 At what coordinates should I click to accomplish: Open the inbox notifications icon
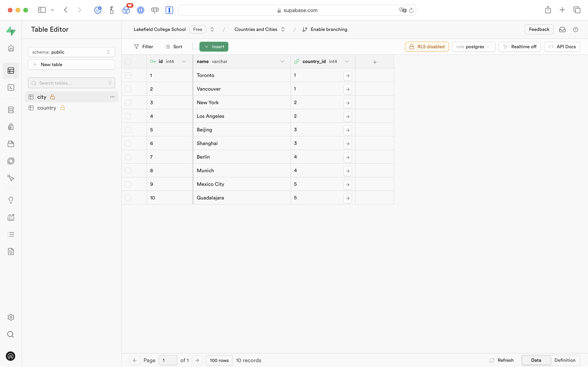(x=562, y=30)
